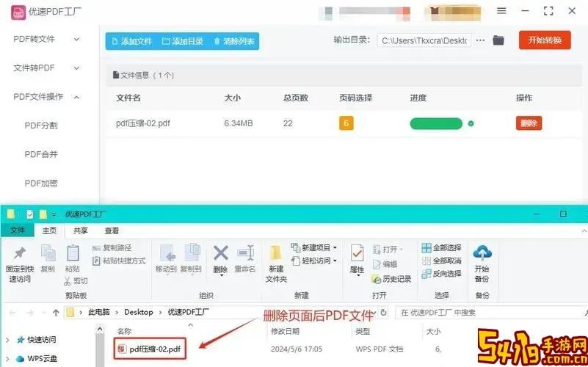The height and width of the screenshot is (367, 588).
Task: Click the 优速PDF工厂 app logo icon
Action: pyautogui.click(x=18, y=12)
